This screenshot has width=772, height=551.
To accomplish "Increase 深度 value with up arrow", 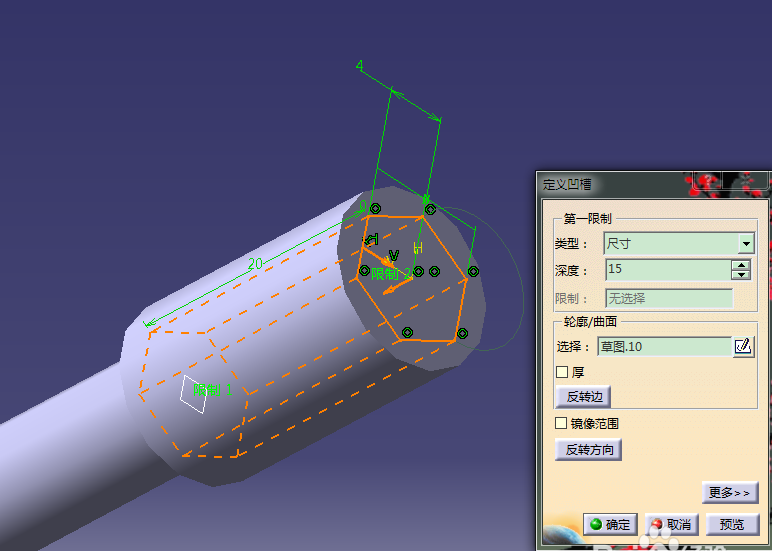I will (741, 265).
